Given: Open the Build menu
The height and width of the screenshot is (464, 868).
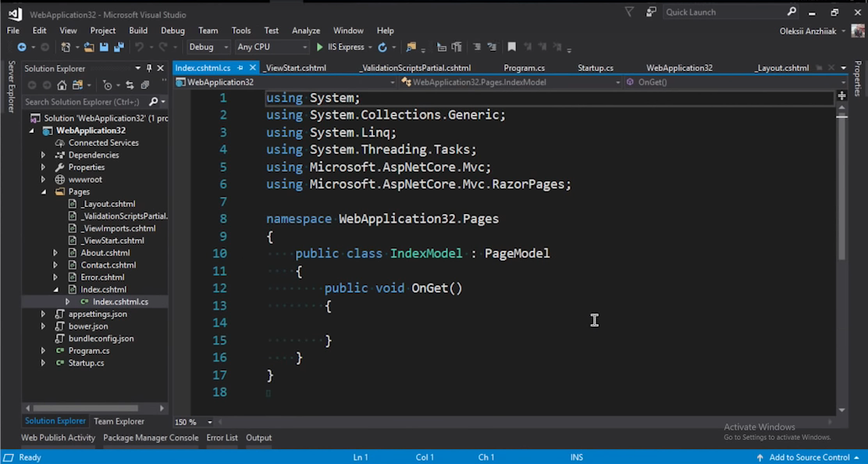Looking at the screenshot, I should [x=138, y=30].
